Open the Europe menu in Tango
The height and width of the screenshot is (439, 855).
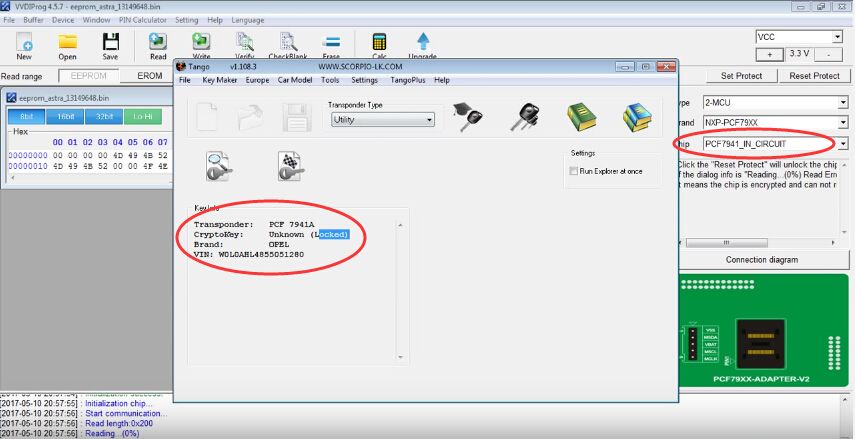click(x=257, y=80)
